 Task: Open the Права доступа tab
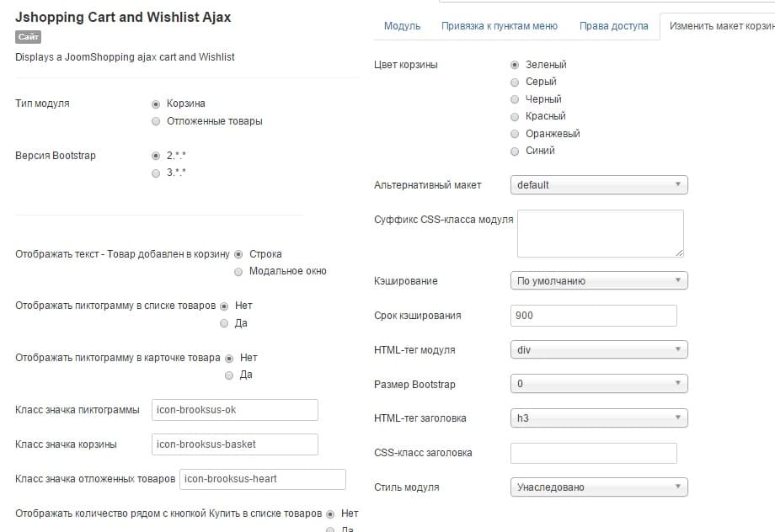[614, 26]
